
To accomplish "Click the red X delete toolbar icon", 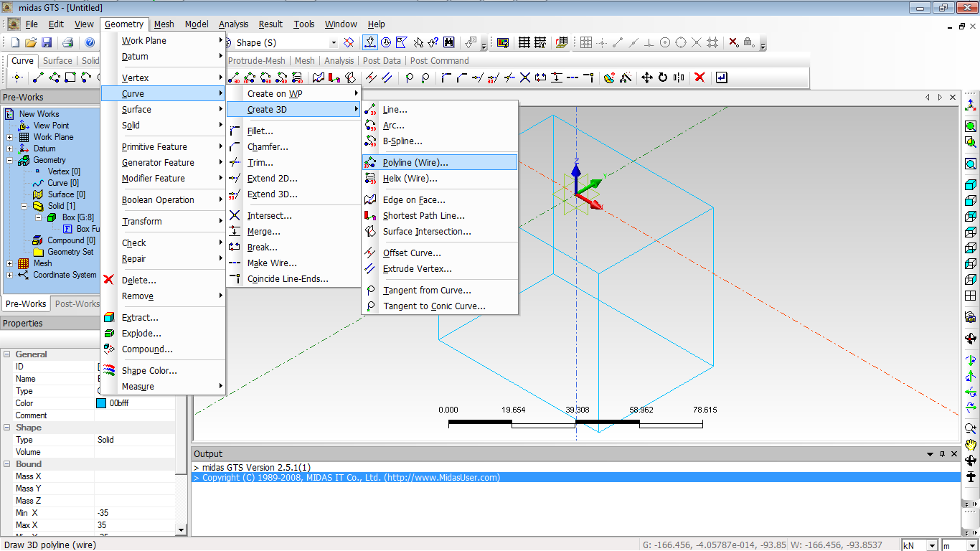I will [x=700, y=77].
